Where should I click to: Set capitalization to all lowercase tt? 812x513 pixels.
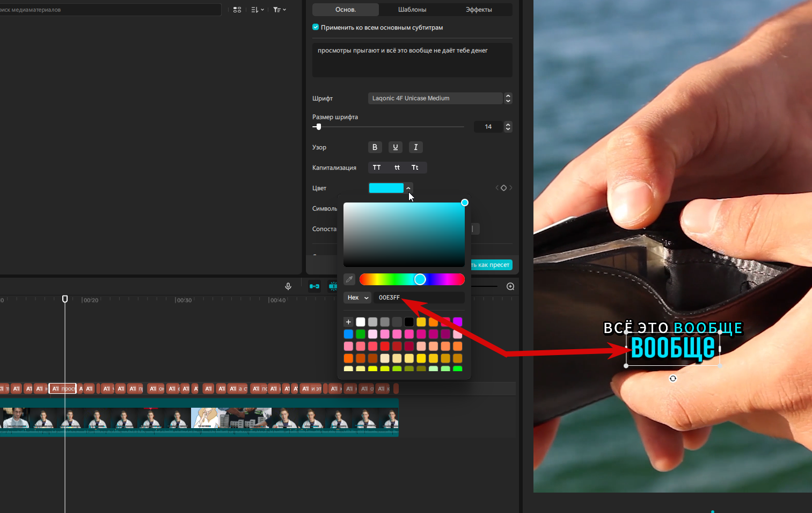397,168
